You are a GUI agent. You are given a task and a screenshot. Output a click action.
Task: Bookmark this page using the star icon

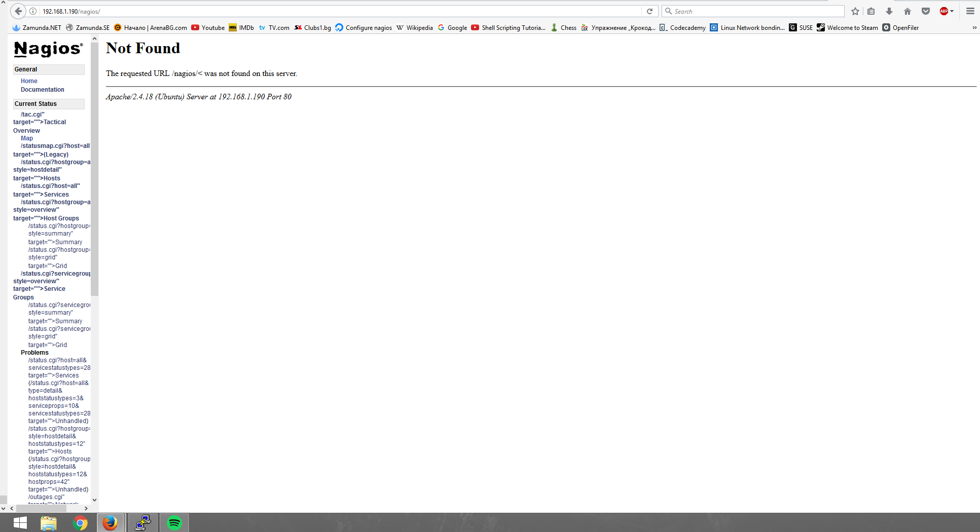coord(855,11)
